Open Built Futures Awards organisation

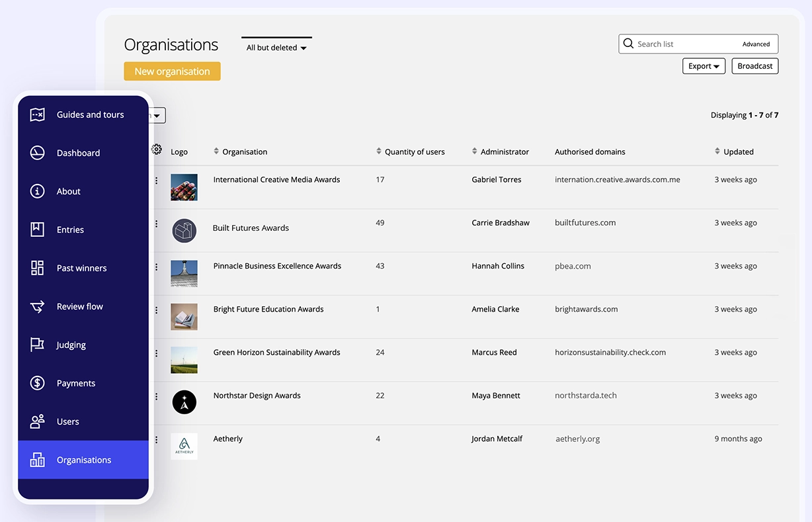[x=251, y=228]
